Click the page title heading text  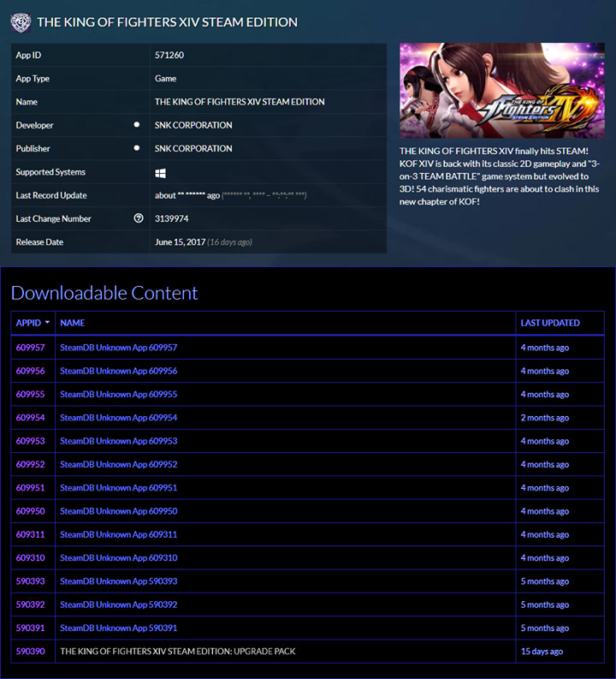point(167,22)
